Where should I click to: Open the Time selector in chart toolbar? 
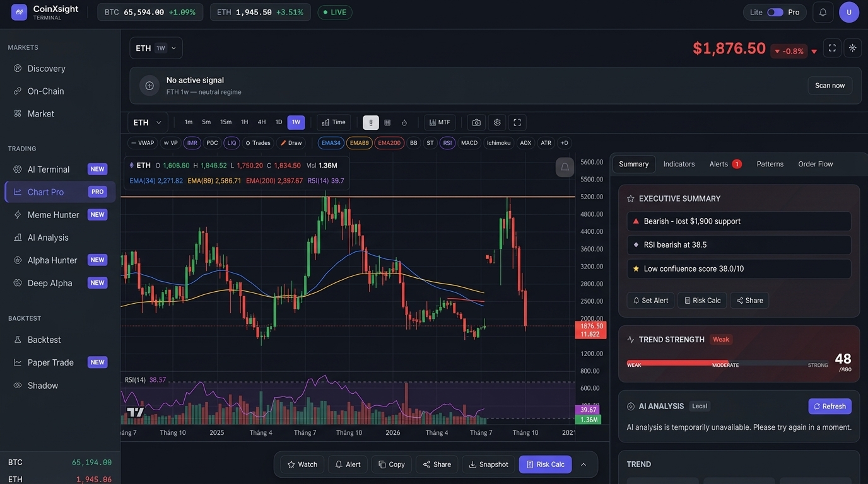[334, 122]
